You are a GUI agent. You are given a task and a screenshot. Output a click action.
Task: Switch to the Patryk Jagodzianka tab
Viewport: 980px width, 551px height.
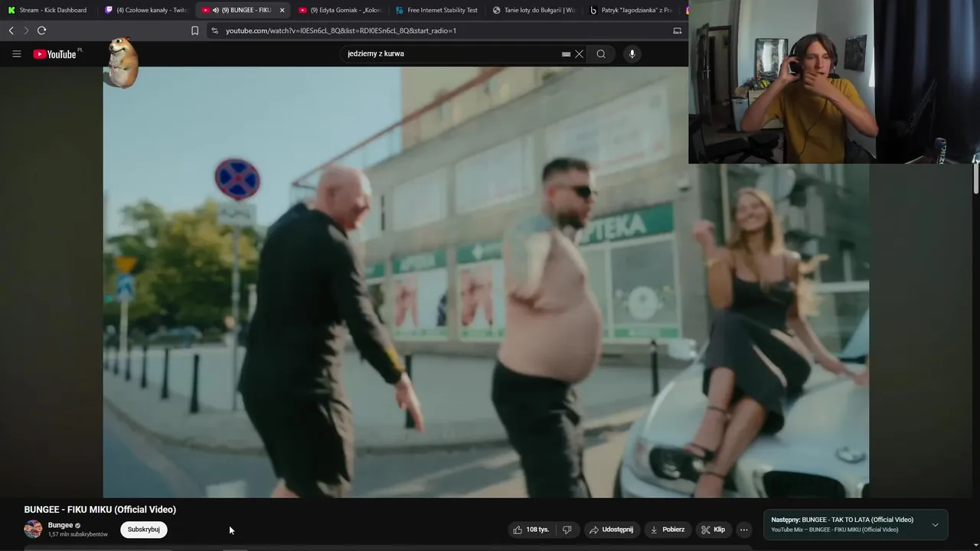coord(631,10)
